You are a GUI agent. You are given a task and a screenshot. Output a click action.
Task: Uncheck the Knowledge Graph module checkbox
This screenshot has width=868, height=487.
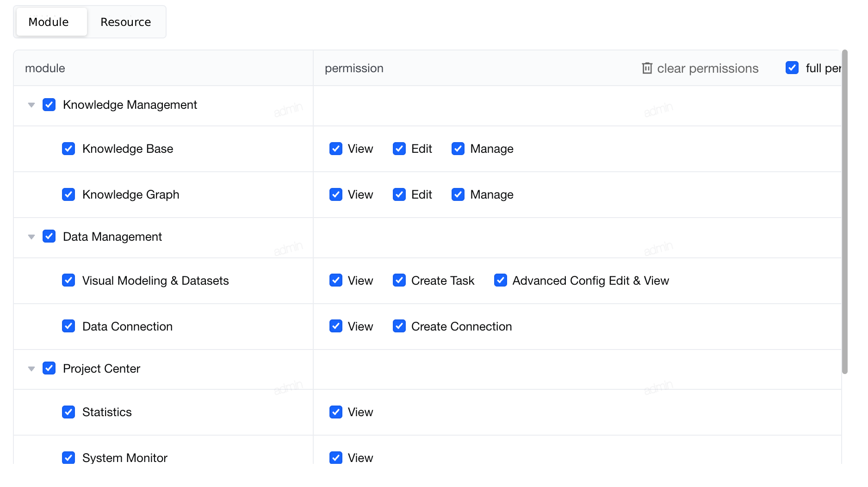68,194
